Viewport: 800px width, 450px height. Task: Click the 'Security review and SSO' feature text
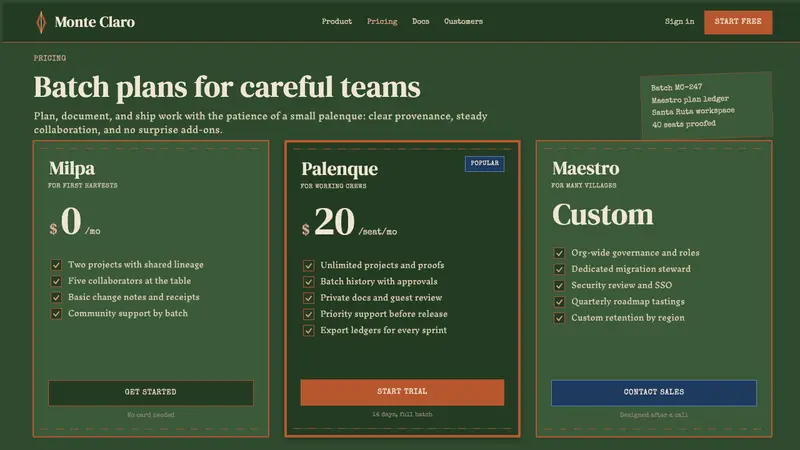621,285
